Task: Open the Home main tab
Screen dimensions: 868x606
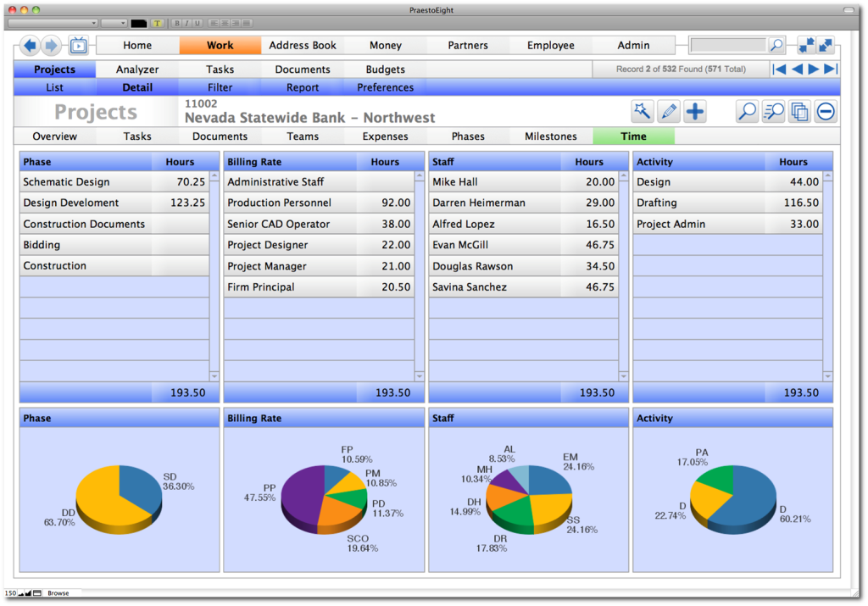Action: pyautogui.click(x=137, y=46)
